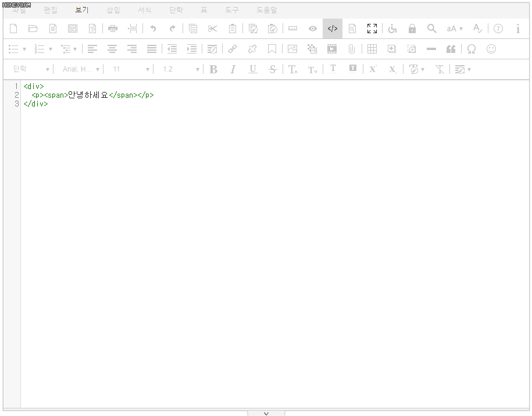Click the insert image icon
Screen dimensions: 532x416
click(x=292, y=49)
